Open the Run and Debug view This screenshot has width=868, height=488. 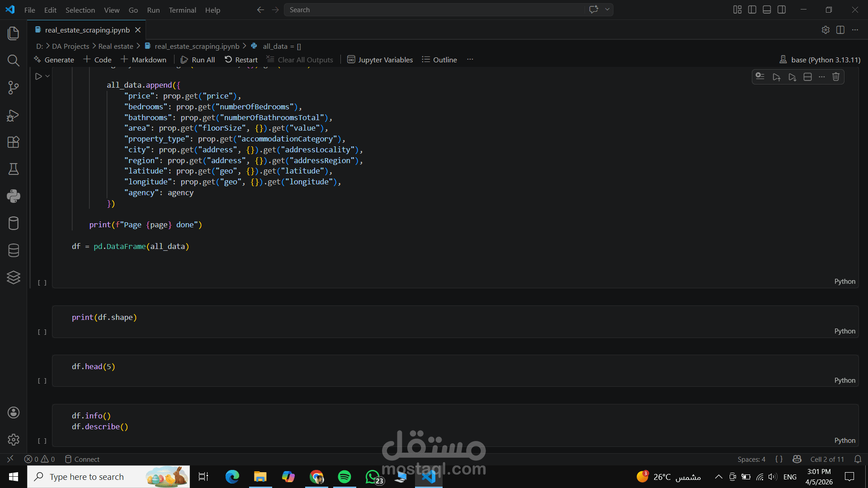(x=14, y=115)
